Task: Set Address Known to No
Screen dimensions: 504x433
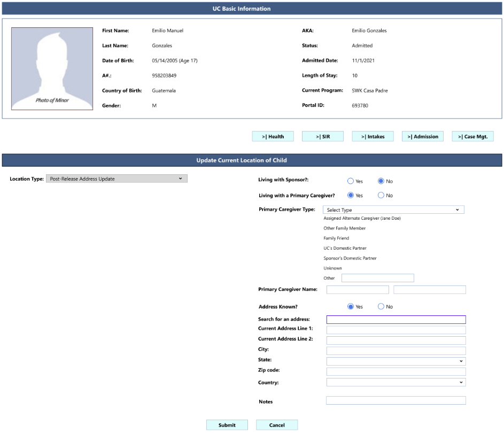Action: pos(381,307)
